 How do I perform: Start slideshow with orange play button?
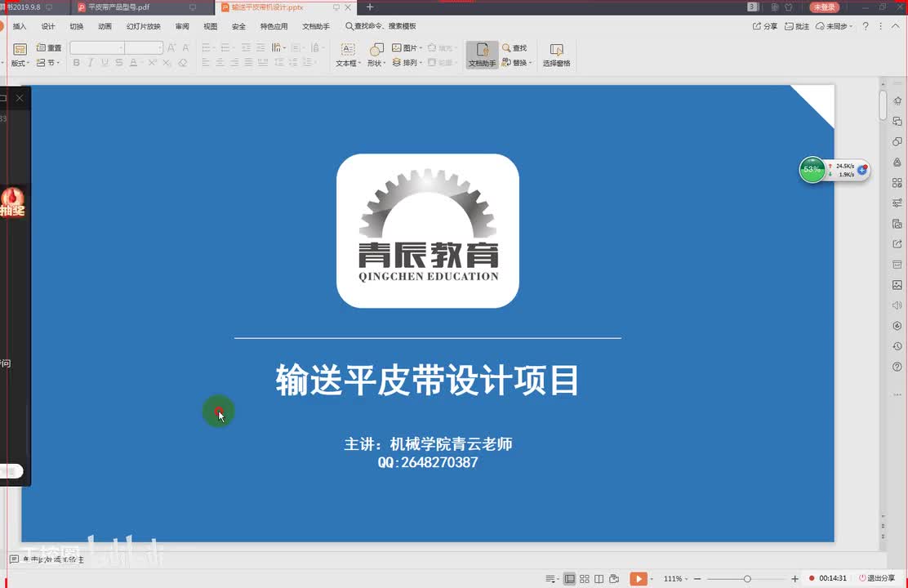[x=639, y=578]
